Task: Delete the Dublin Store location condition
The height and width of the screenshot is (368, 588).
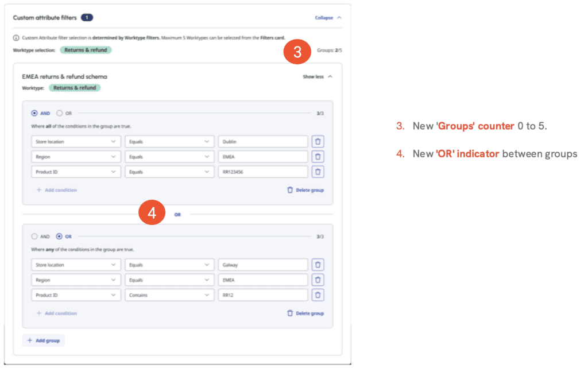Action: 318,141
